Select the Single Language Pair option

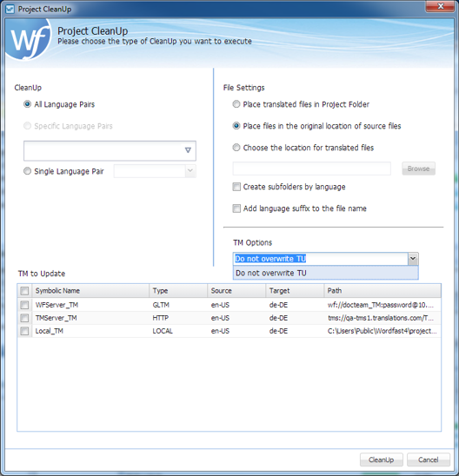point(27,171)
